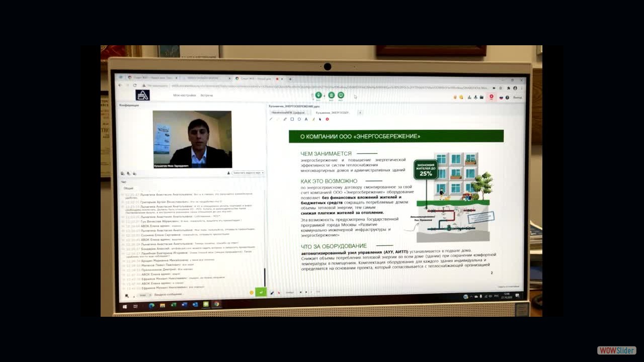Open a new Chrome tab
This screenshot has height=362, width=644.
pos(290,79)
